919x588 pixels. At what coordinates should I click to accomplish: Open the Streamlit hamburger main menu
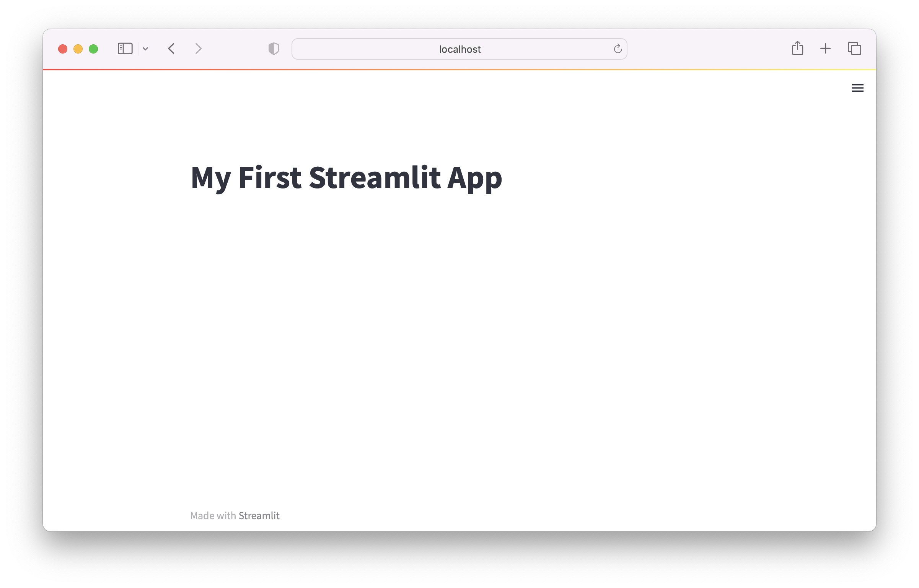pos(857,88)
